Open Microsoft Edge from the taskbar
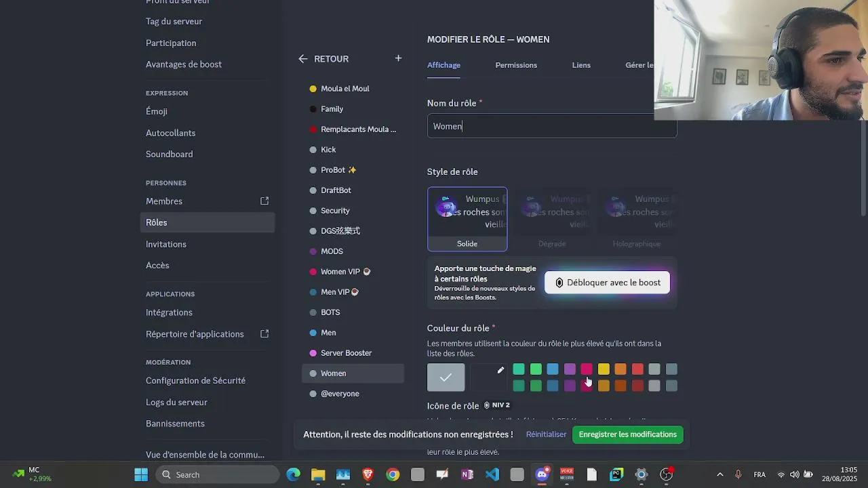Viewport: 868px width, 488px height. 293,474
